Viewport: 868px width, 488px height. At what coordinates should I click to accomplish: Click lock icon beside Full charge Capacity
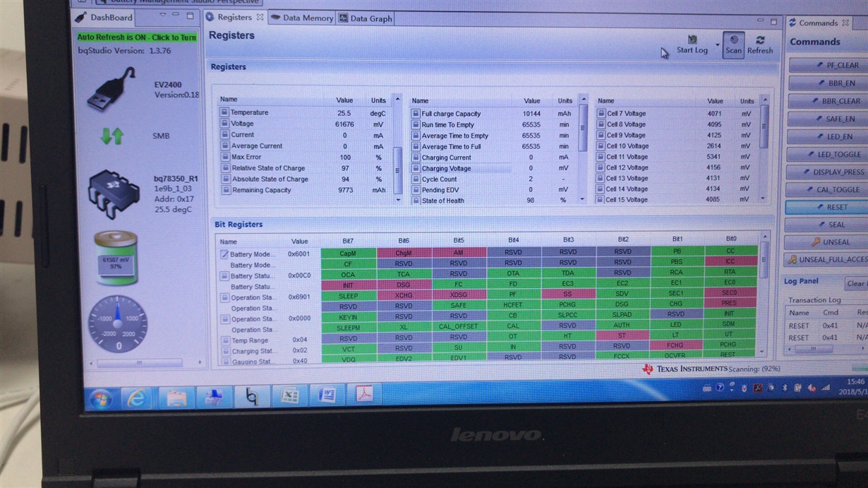click(416, 113)
